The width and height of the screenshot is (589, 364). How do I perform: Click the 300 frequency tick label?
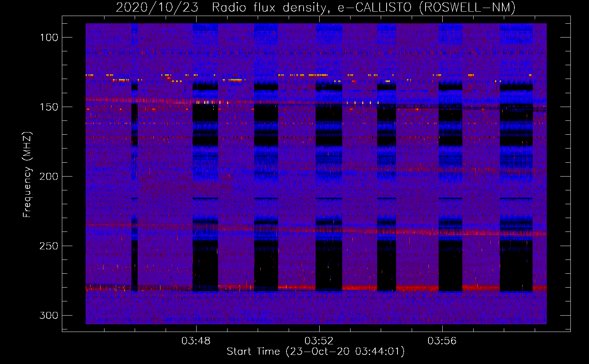[49, 315]
